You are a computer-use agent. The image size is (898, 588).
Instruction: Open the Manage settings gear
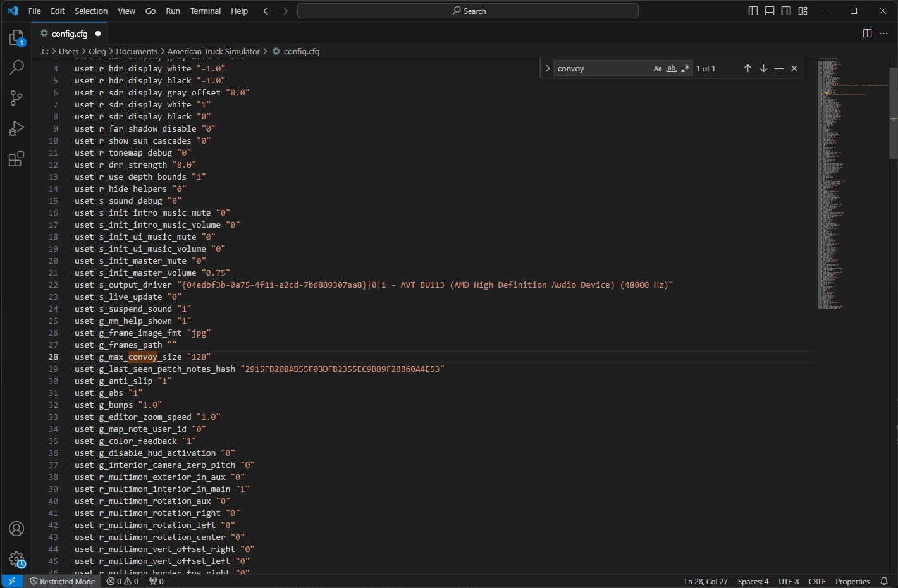[x=16, y=560]
